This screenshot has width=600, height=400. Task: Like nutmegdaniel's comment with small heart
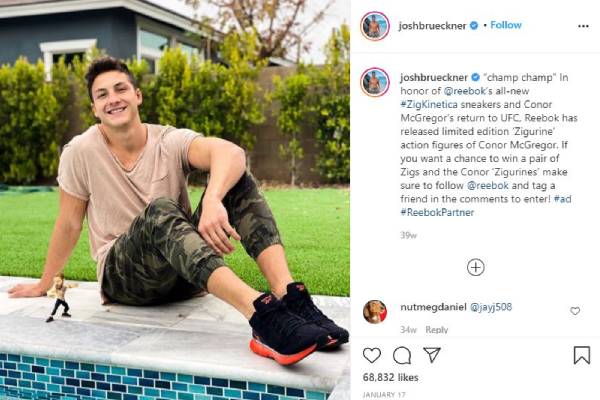click(575, 311)
